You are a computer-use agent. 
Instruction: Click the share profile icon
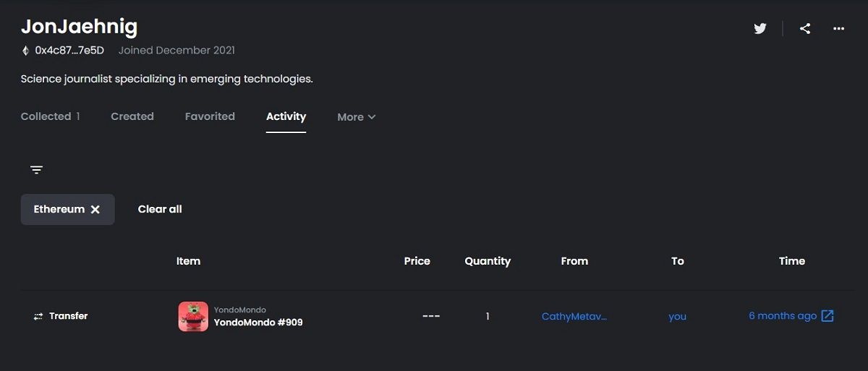(805, 29)
